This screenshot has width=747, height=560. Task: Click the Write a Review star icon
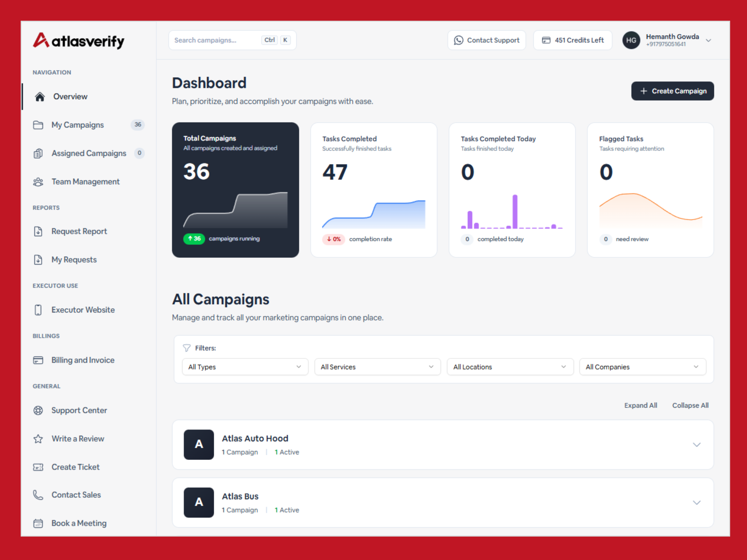pyautogui.click(x=38, y=439)
